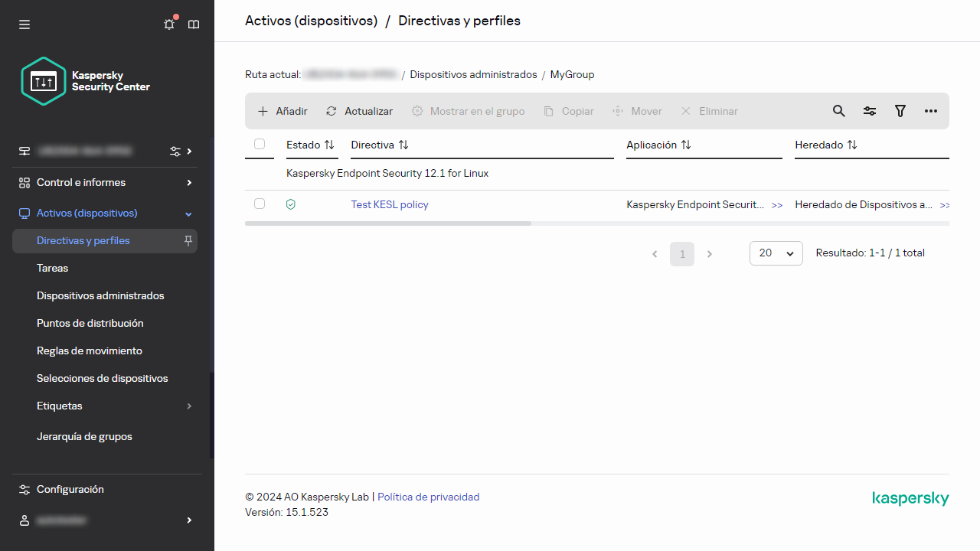Click the Kaspersky Security Center logo
The image size is (980, 551).
coord(85,81)
